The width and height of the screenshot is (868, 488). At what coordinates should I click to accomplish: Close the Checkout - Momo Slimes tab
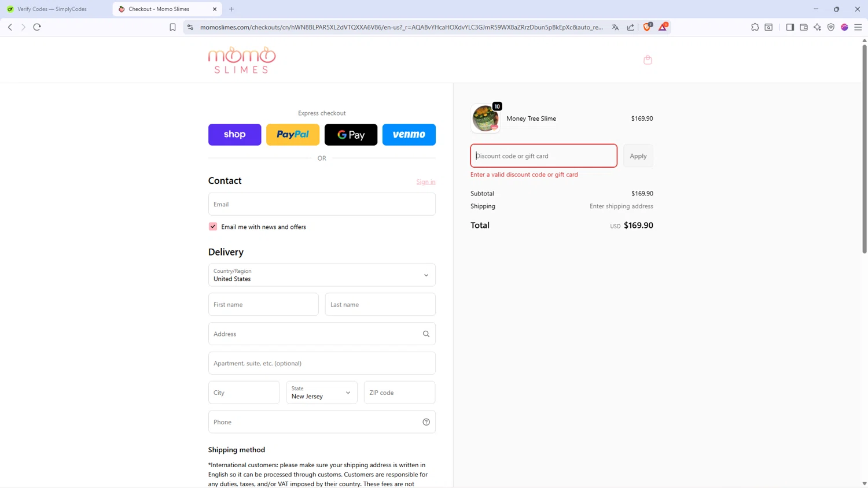(215, 9)
